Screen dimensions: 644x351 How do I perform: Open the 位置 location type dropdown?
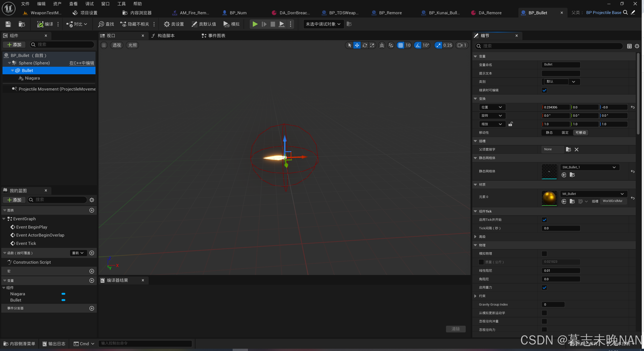[492, 107]
